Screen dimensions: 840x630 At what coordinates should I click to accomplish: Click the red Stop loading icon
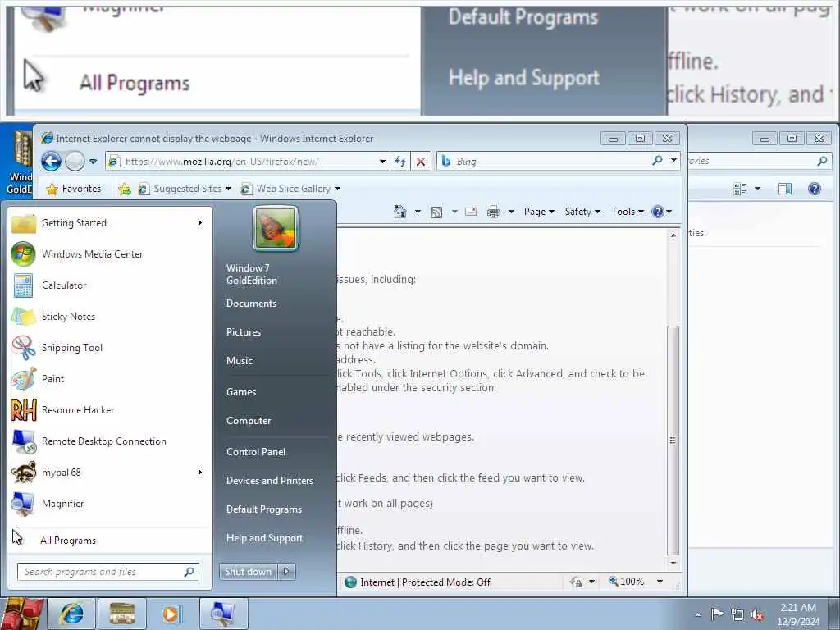click(x=421, y=162)
